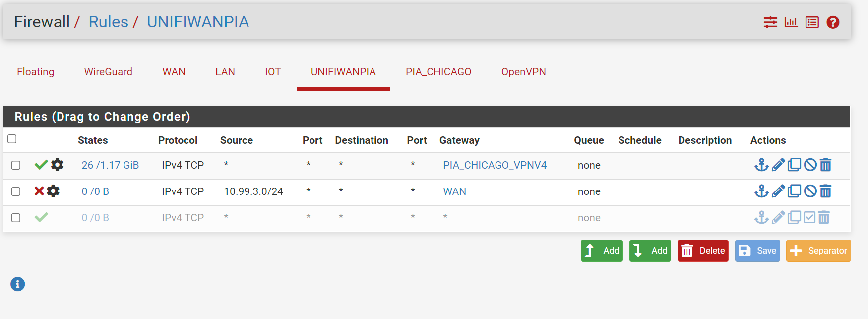The width and height of the screenshot is (868, 319).
Task: Add rule to top of list
Action: click(602, 251)
